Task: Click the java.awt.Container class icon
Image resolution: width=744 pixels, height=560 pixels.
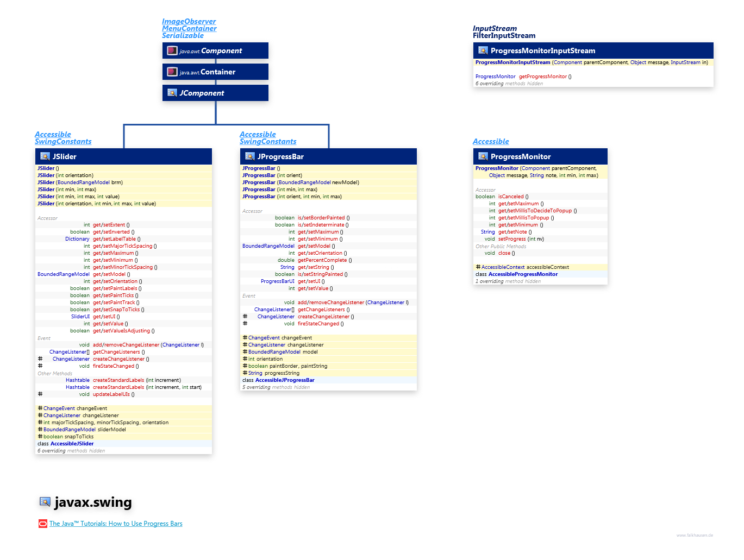Action: coord(172,72)
